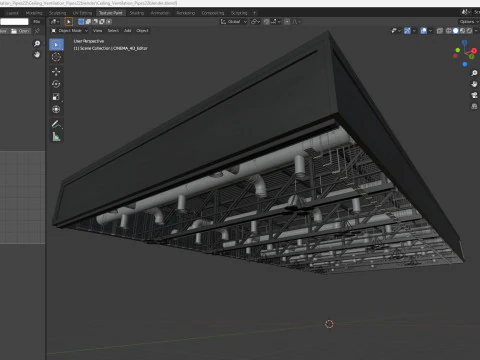This screenshot has height=360, width=480.
Task: Click the pin icon next to Open
Action: tap(37, 31)
